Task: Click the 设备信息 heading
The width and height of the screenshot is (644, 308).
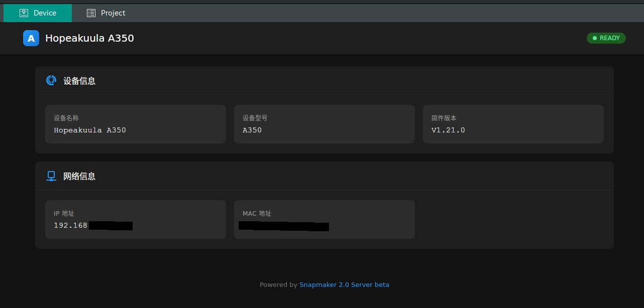Action: [x=79, y=81]
